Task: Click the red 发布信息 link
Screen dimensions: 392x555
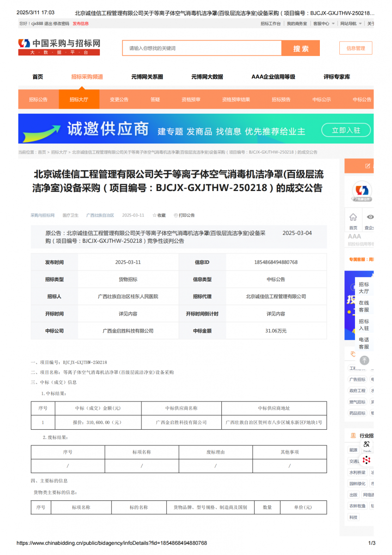Action: [x=80, y=24]
